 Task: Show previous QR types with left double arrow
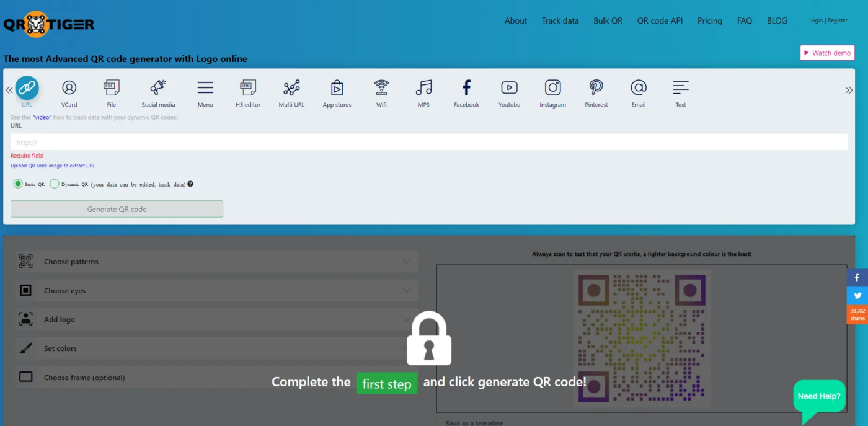[9, 91]
